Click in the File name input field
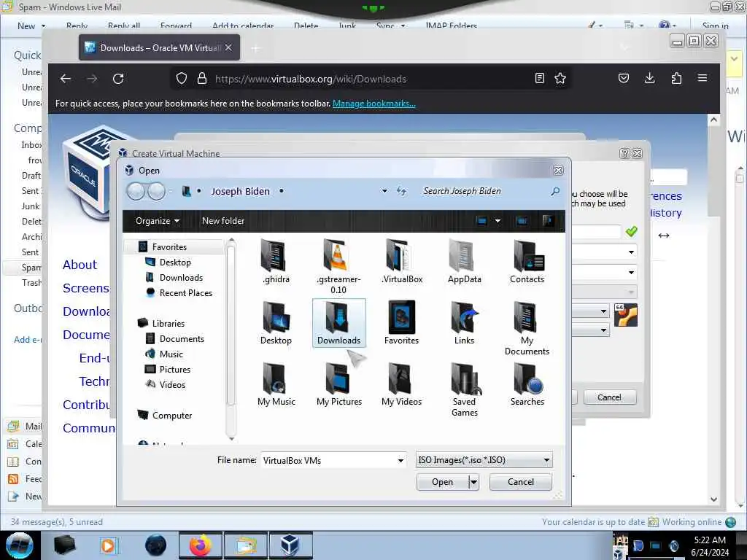 [x=329, y=461]
